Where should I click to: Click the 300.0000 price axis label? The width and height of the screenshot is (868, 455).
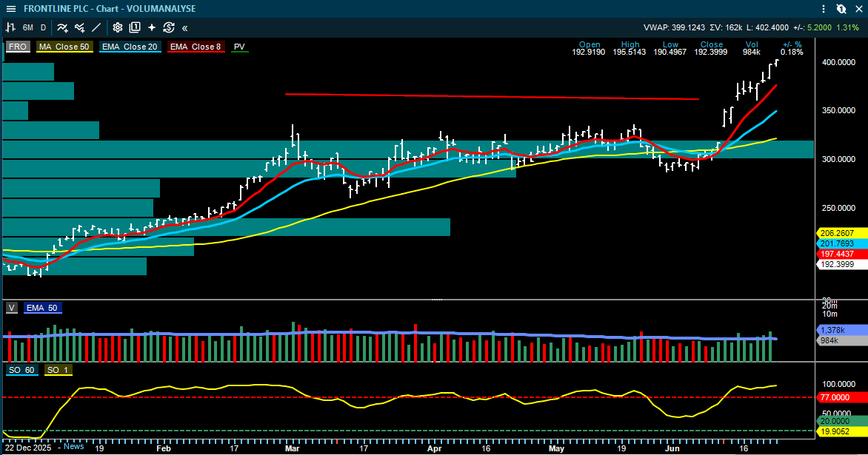[x=838, y=159]
